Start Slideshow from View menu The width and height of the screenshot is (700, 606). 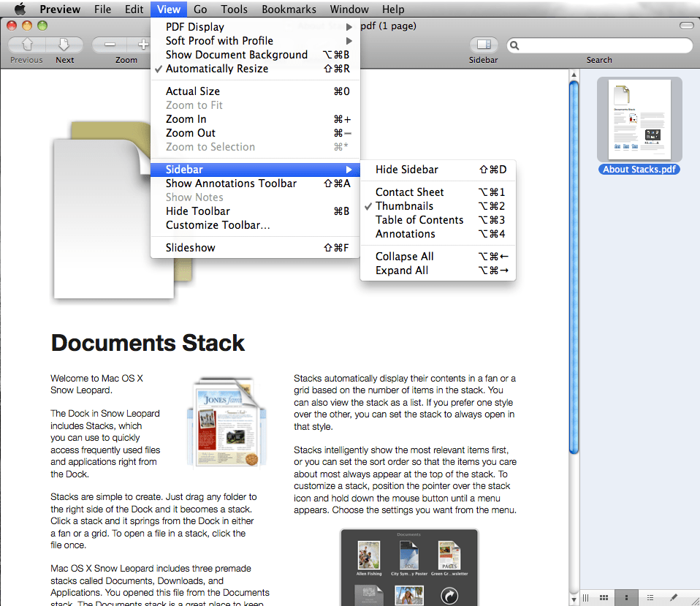(x=255, y=248)
